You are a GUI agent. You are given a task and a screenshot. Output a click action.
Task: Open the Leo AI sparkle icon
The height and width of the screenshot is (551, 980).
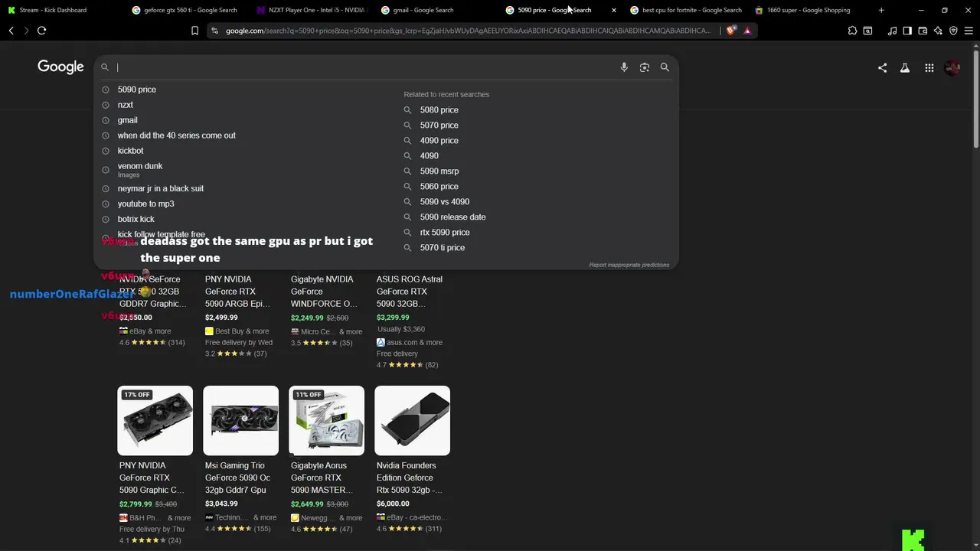pyautogui.click(x=938, y=31)
